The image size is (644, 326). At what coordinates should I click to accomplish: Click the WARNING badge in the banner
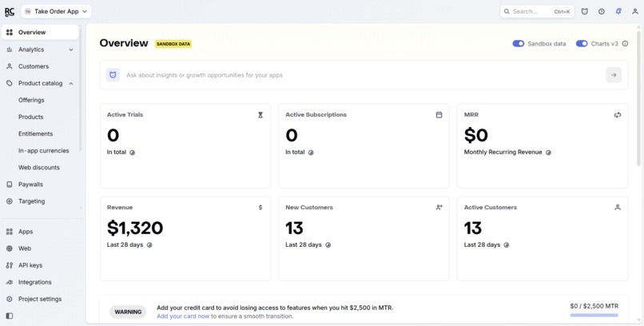[x=128, y=312]
